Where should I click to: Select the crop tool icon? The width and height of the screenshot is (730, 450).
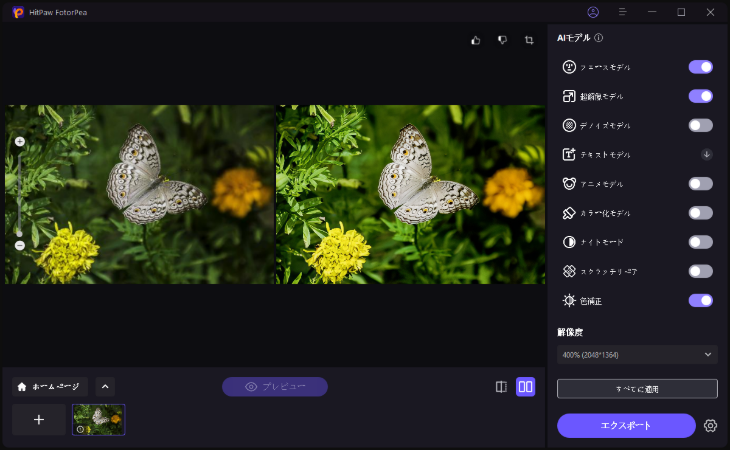(x=529, y=40)
